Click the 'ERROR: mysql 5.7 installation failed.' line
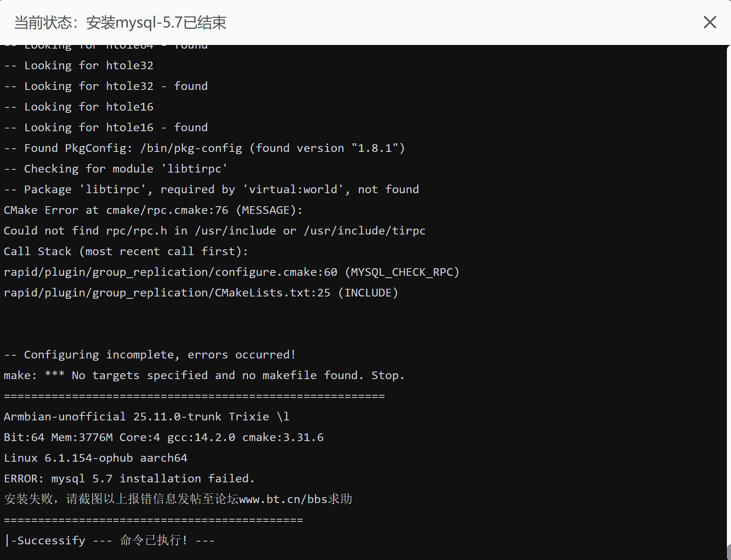Viewport: 731px width, 560px height. (129, 479)
